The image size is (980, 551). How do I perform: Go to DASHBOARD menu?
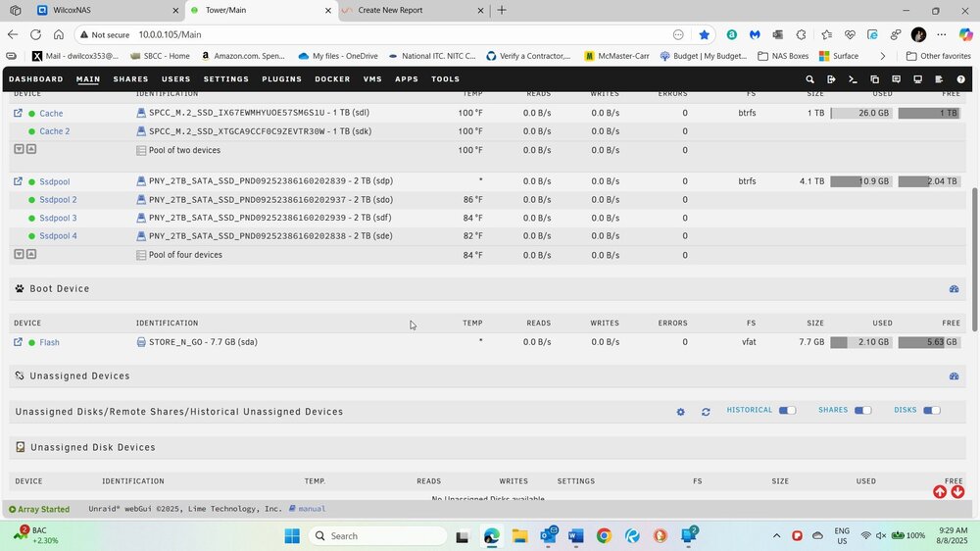35,79
